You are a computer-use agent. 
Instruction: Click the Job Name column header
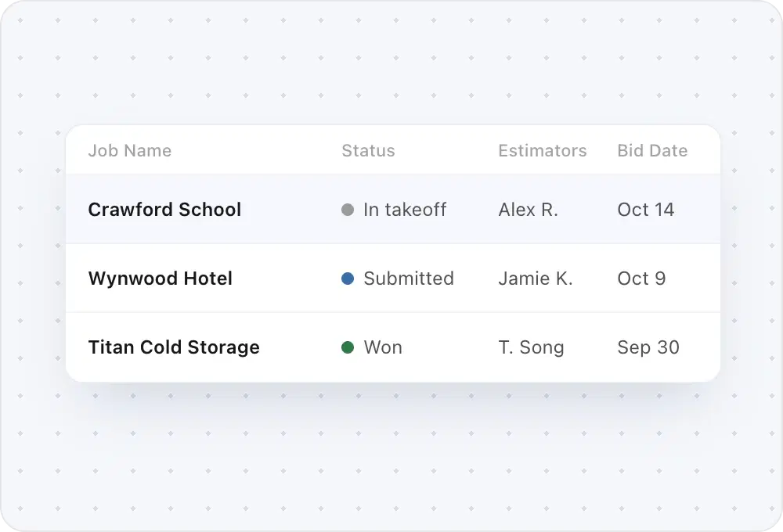coord(130,151)
